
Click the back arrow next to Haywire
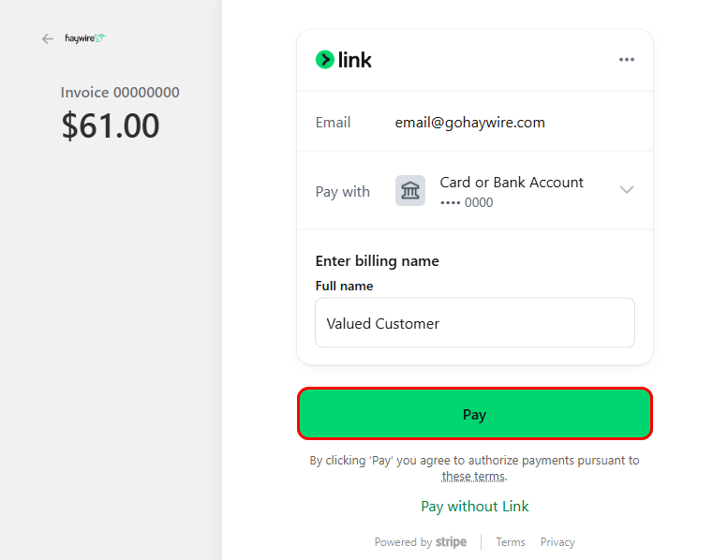point(48,39)
